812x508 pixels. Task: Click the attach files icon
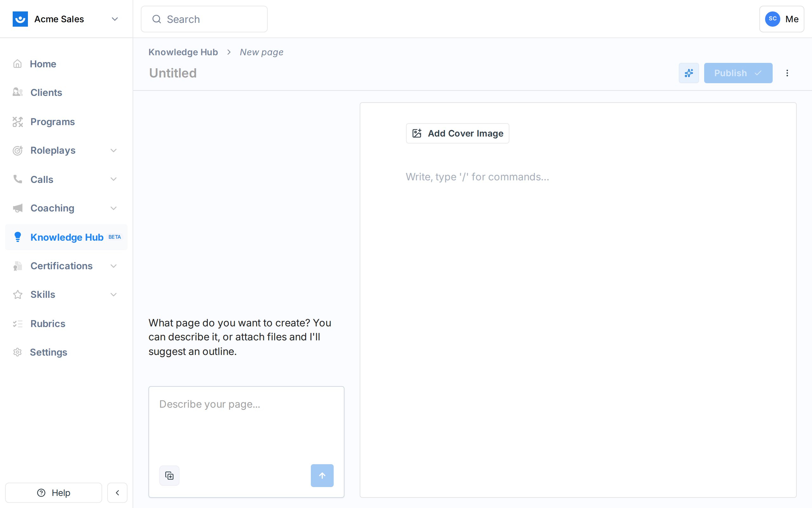click(x=169, y=475)
